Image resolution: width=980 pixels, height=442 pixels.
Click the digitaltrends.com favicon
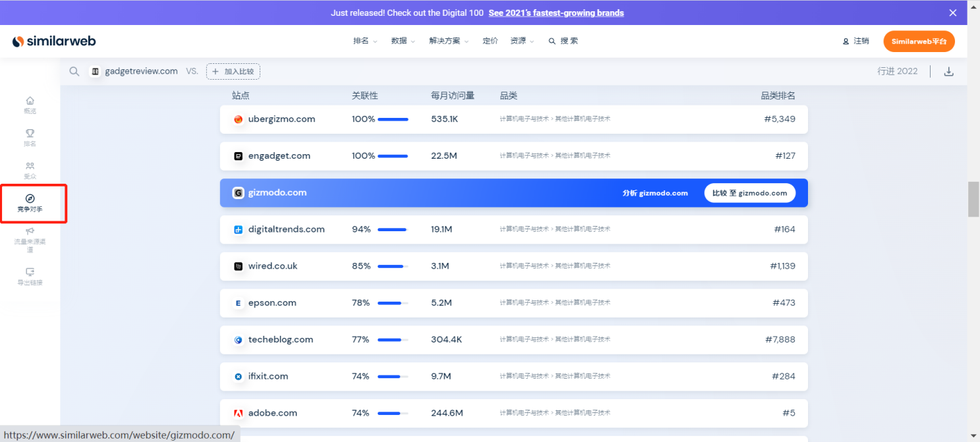[239, 230]
